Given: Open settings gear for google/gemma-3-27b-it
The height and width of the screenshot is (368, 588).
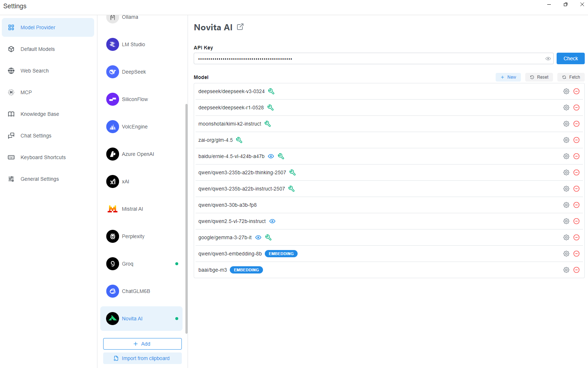Looking at the screenshot, I should [x=566, y=237].
